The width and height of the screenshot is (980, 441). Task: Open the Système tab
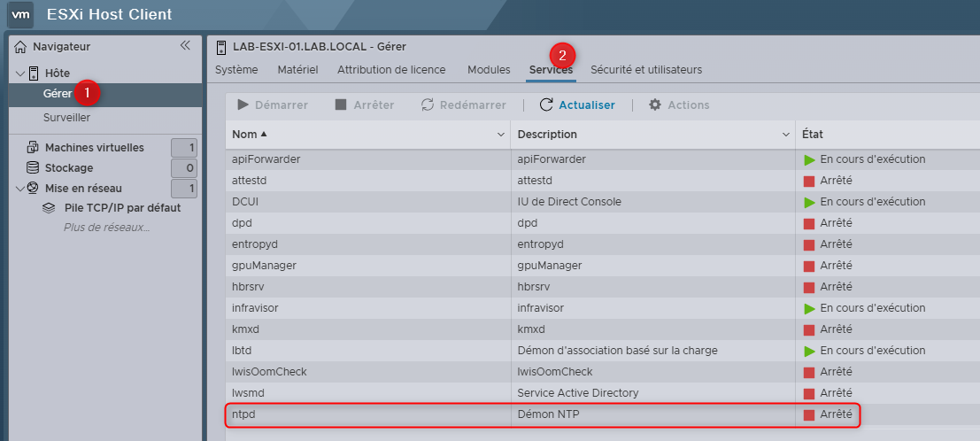tap(236, 69)
